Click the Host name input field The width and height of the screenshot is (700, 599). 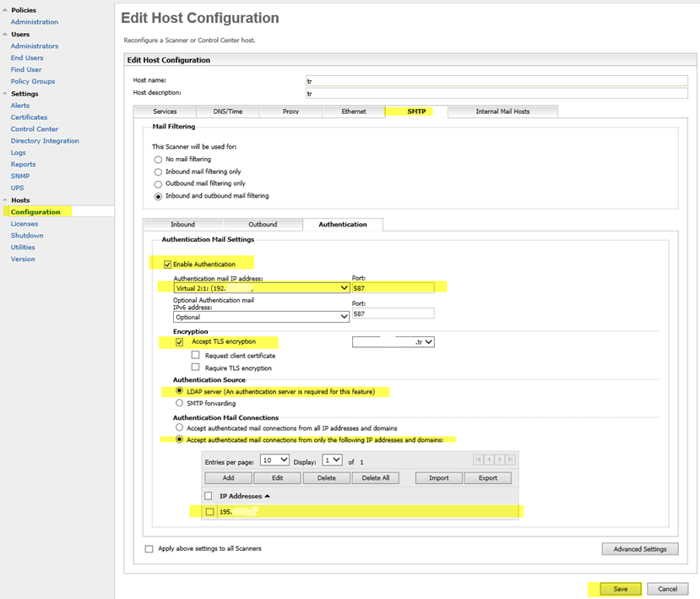497,81
